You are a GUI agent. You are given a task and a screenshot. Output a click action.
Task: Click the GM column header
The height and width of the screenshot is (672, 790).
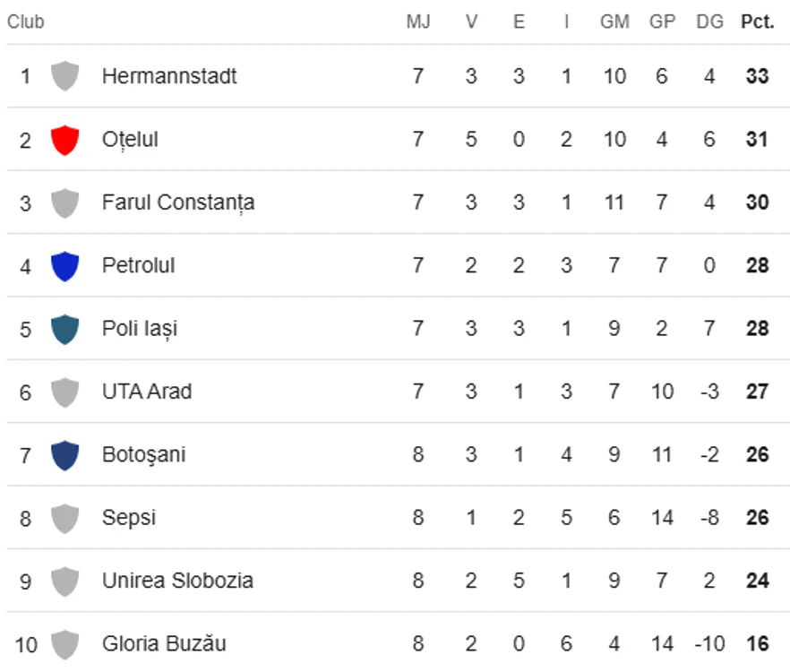point(614,22)
